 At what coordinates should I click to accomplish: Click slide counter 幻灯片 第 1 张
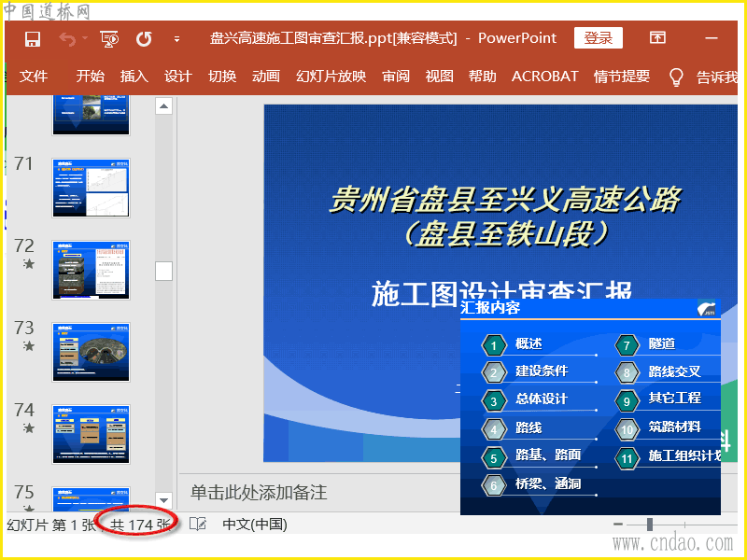(x=51, y=525)
